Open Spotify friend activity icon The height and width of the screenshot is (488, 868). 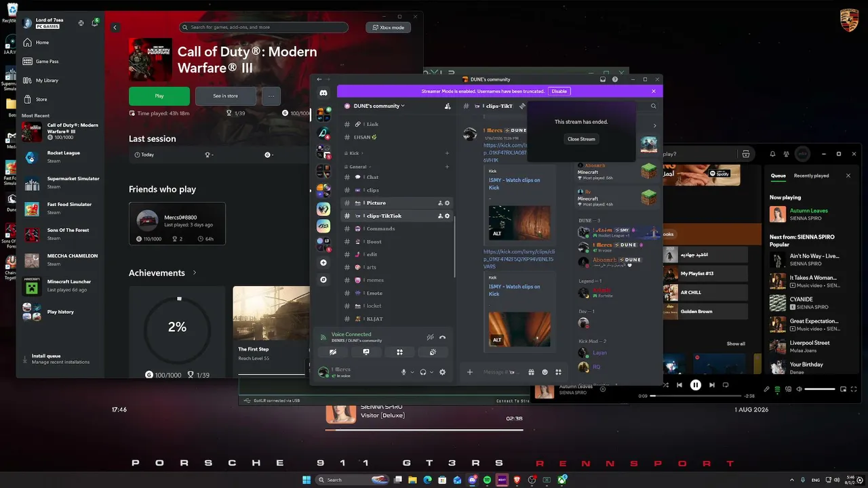pos(787,154)
